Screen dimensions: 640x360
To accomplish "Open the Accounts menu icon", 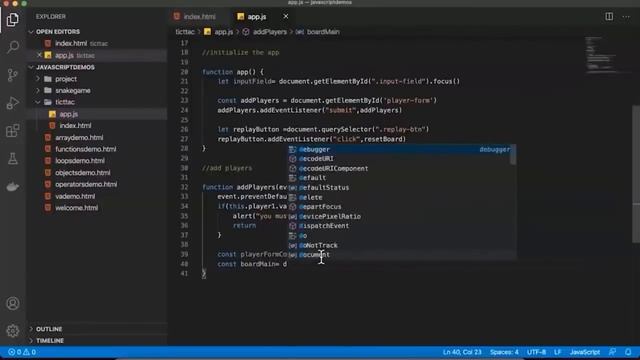I will (13, 303).
